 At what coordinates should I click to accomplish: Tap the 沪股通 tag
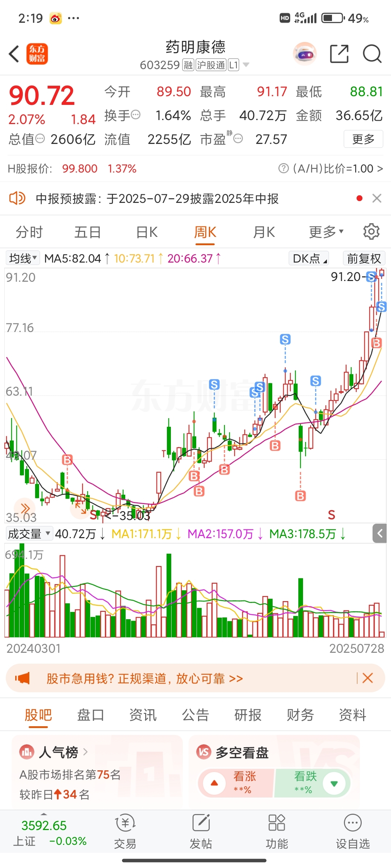click(x=211, y=65)
